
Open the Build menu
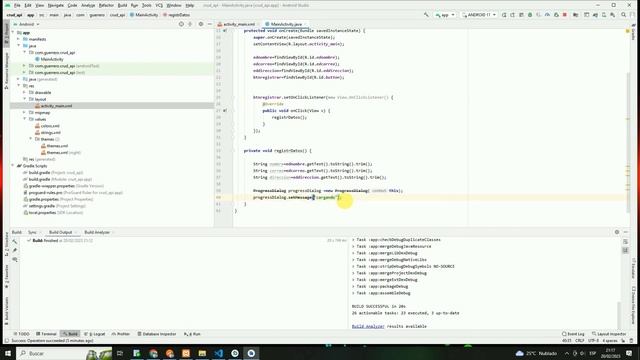point(122,5)
